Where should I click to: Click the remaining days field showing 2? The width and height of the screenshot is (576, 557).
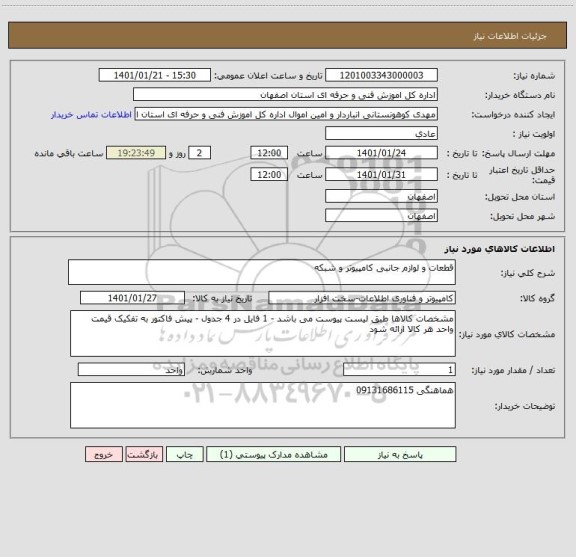coord(199,153)
